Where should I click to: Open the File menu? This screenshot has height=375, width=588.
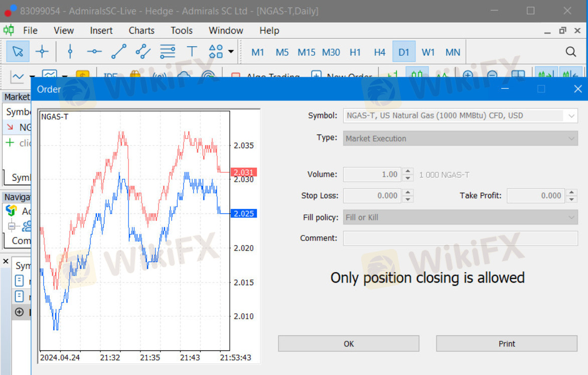[x=30, y=31]
